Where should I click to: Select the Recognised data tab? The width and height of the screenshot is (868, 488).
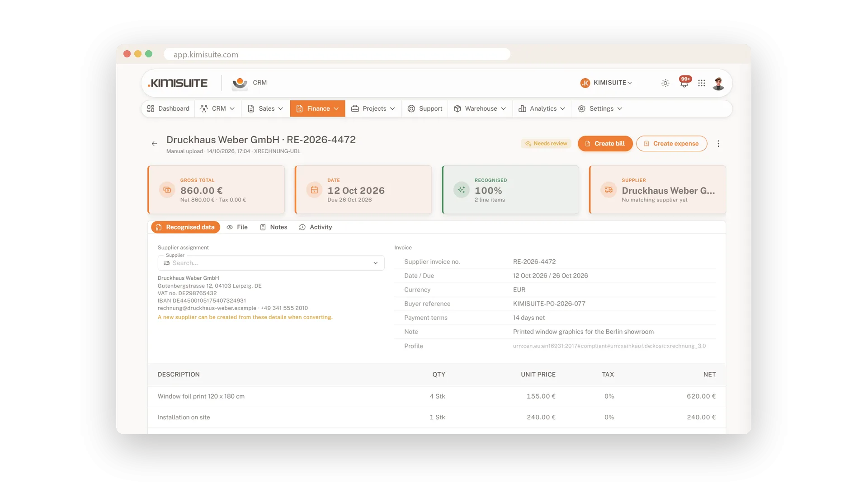[186, 227]
